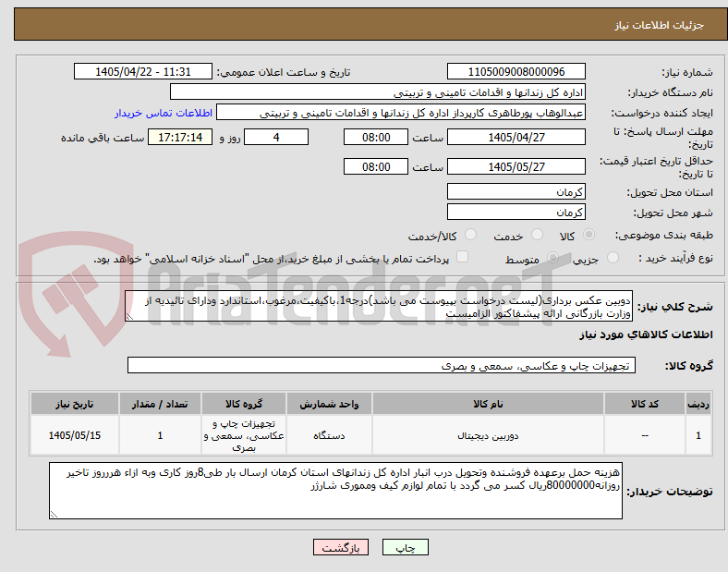Viewport: 728px width, 572px height.
Task: Click the دستگاه unit cell
Action: click(x=329, y=435)
